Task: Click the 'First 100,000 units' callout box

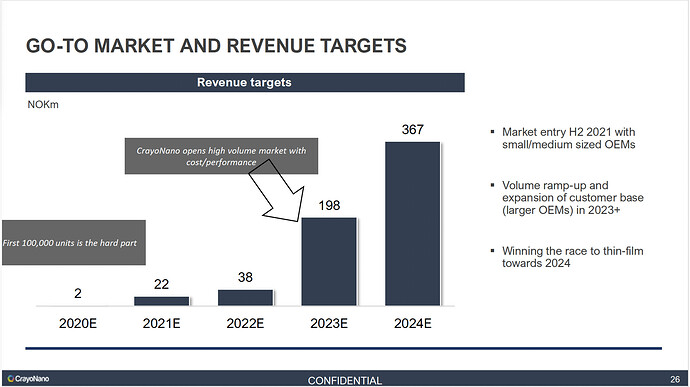Action: (73, 243)
